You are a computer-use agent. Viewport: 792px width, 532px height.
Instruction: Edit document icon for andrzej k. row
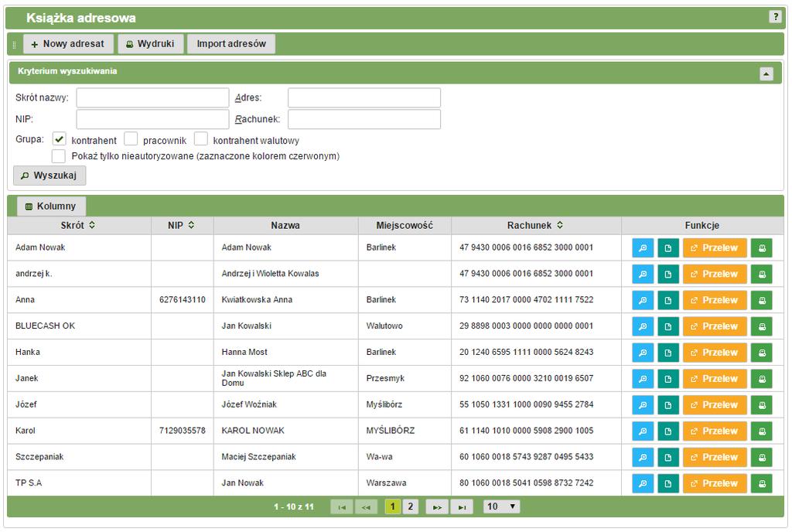pos(667,274)
